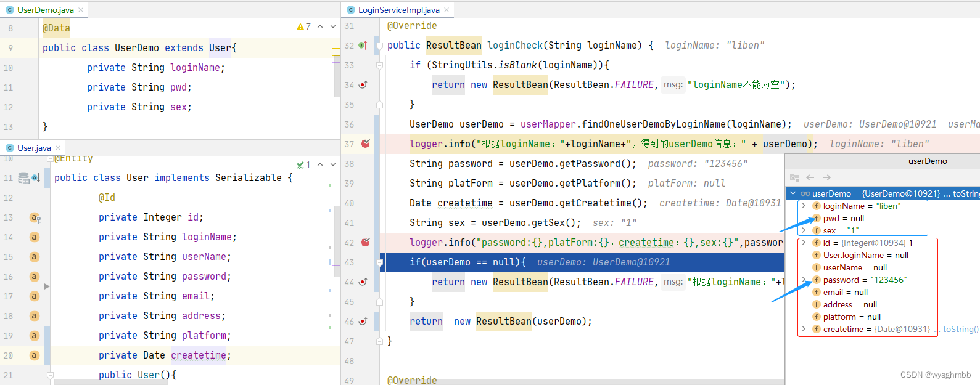Select the userName = null row

pyautogui.click(x=883, y=267)
